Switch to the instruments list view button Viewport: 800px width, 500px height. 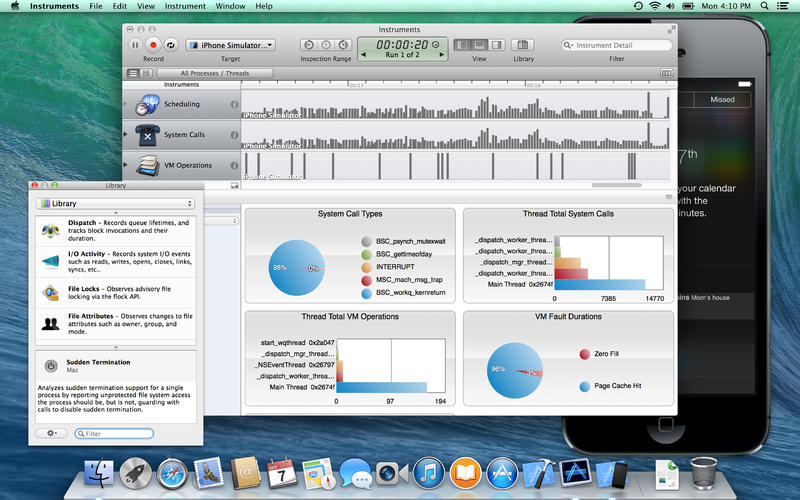(133, 73)
